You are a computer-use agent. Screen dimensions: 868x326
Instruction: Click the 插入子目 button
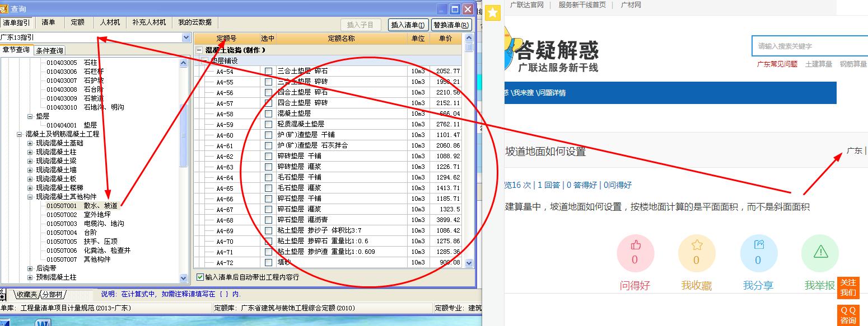[x=361, y=25]
